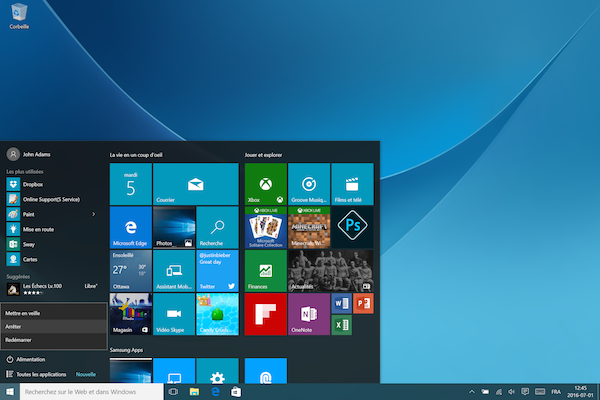Open the Recherche search tile
The image size is (600, 400).
[217, 227]
